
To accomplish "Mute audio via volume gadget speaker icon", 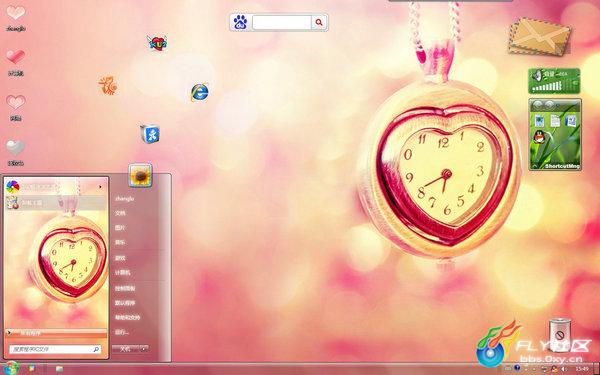I will point(538,75).
